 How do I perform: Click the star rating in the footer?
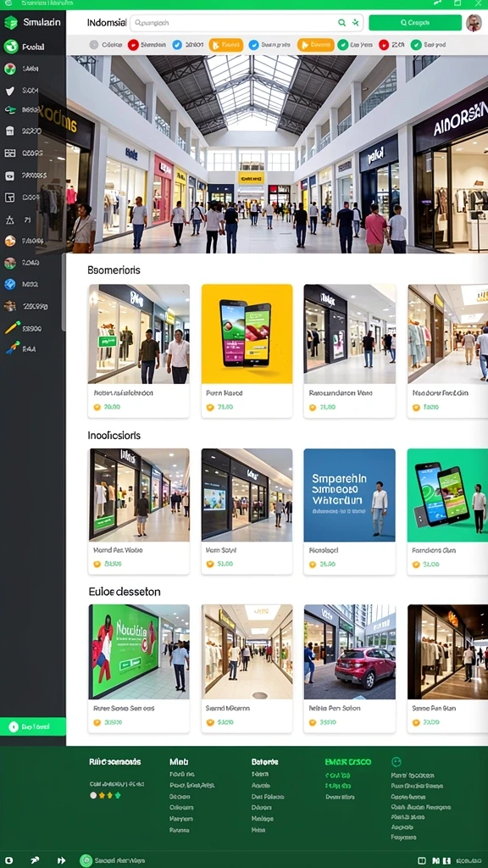pyautogui.click(x=106, y=795)
